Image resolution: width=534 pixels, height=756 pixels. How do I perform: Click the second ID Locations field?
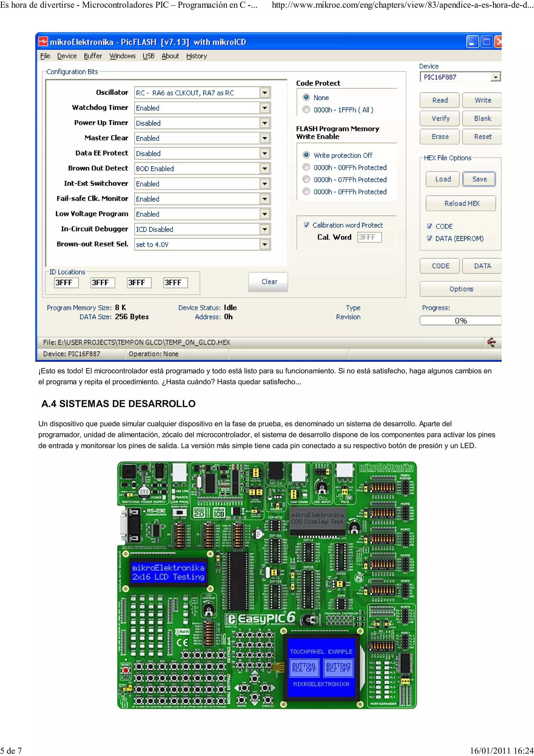coord(103,283)
